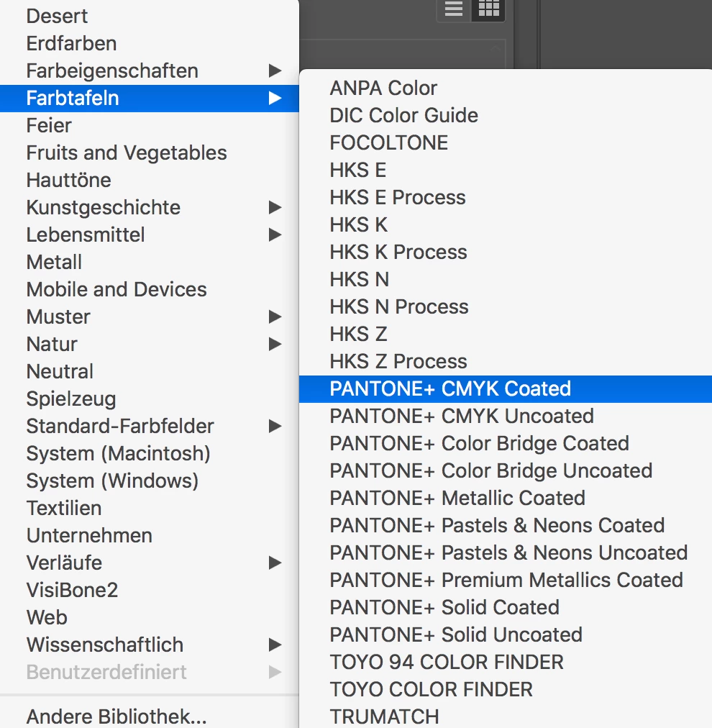Choose HKS N Process book
Viewport: 712px width, 728px height.
506,307
